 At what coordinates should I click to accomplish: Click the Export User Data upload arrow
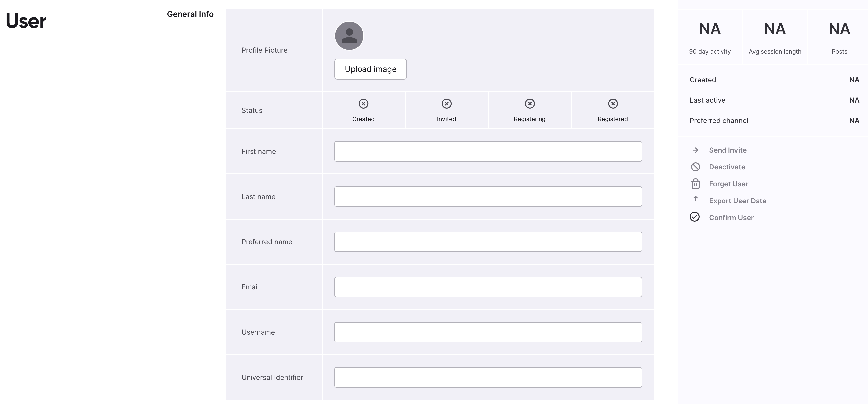coord(695,199)
